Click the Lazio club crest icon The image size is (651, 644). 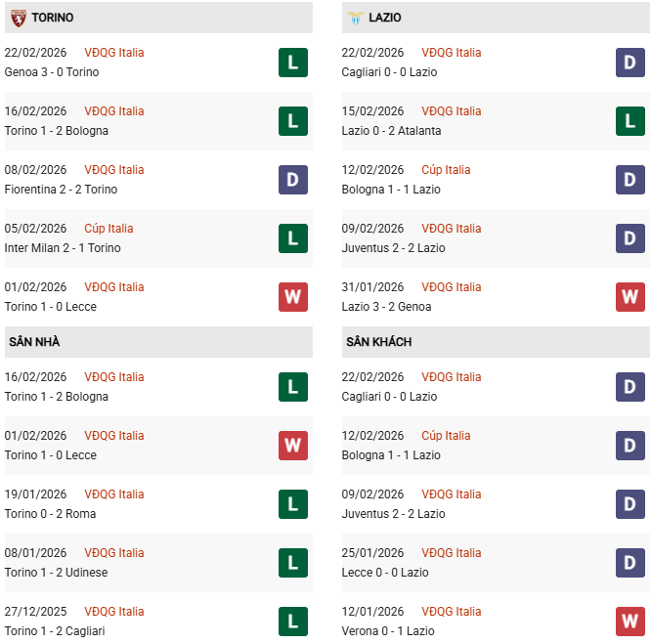[355, 18]
